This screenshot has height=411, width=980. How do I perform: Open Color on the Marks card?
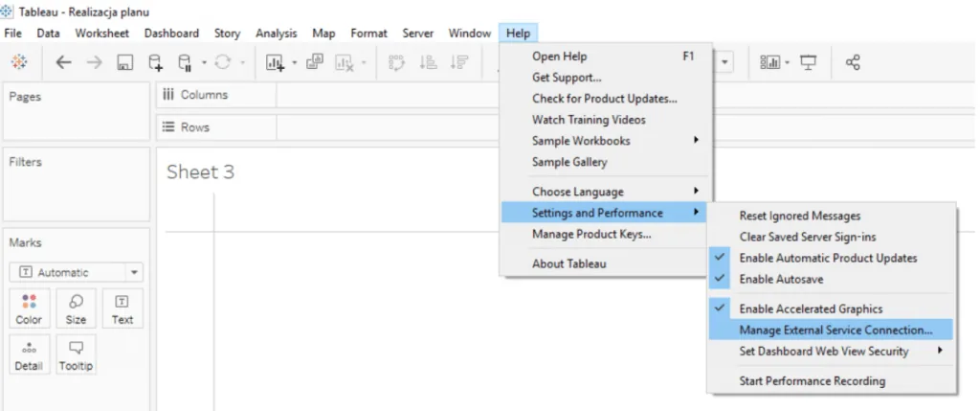(30, 309)
